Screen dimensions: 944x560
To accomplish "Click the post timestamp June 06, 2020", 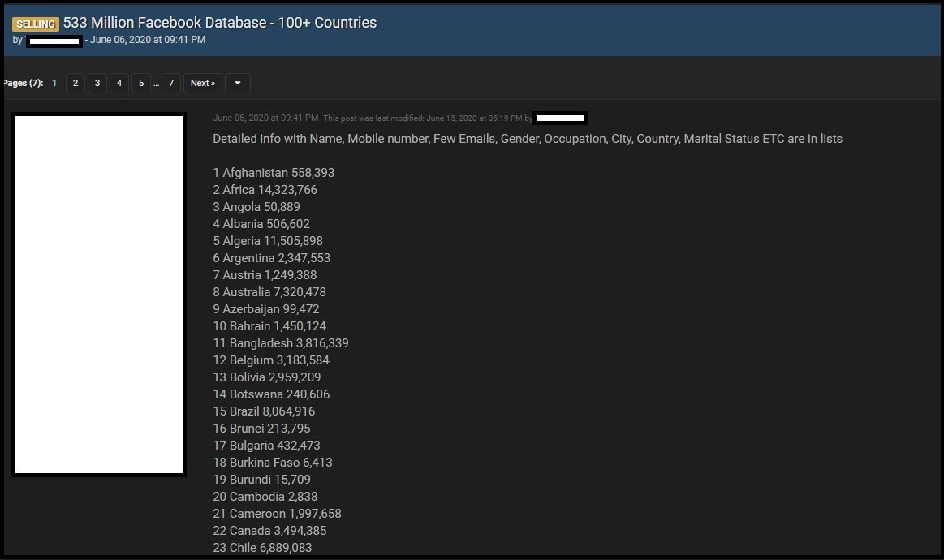I will pos(265,118).
